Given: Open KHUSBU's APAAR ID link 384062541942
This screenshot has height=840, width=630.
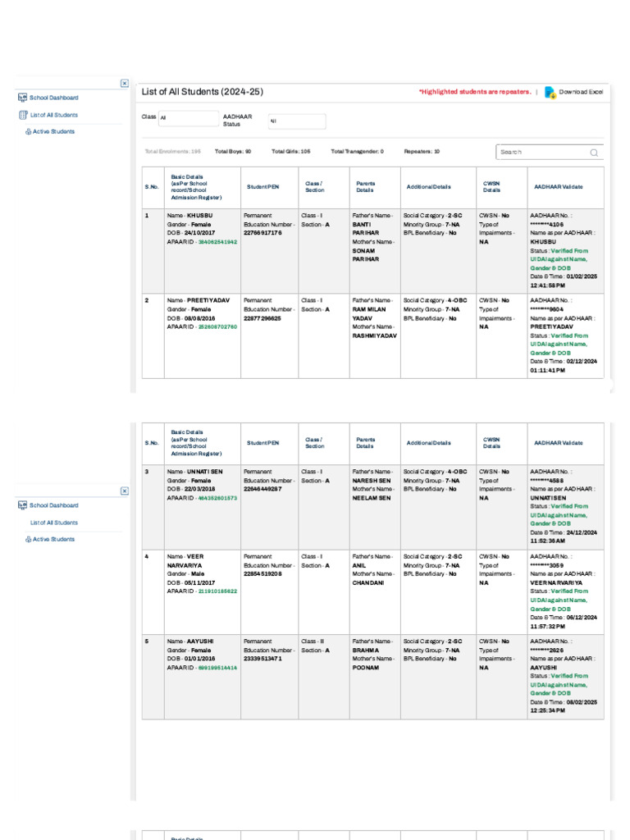Looking at the screenshot, I should (217, 242).
